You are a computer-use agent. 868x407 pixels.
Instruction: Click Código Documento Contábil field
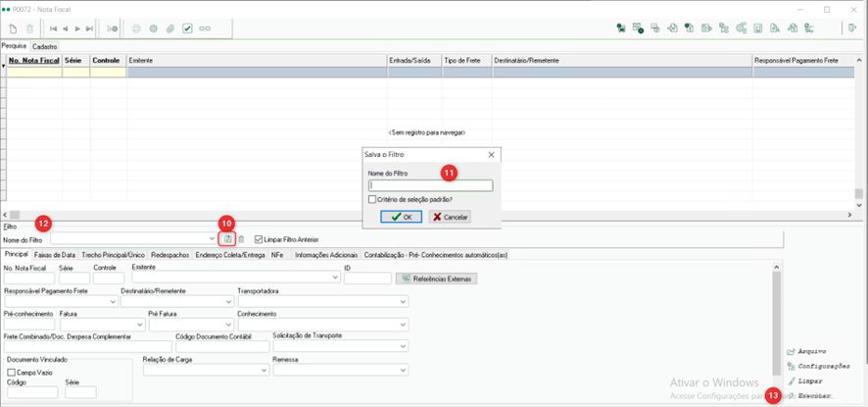point(222,346)
